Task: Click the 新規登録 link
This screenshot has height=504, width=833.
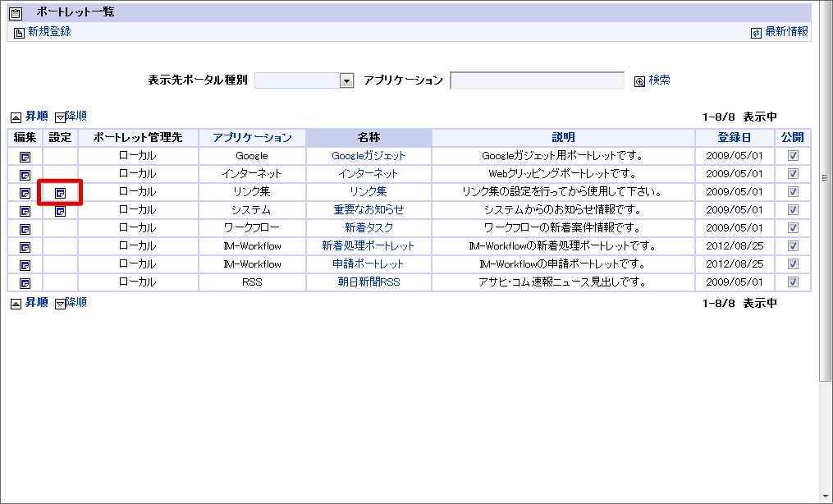Action: pyautogui.click(x=49, y=32)
